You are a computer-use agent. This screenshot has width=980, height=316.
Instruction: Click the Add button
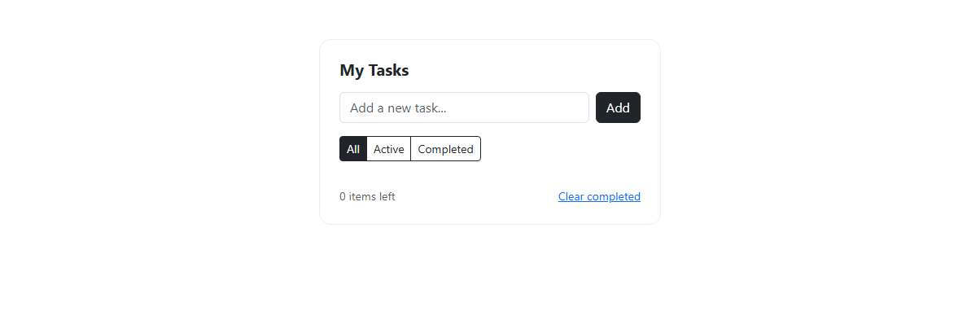click(618, 108)
